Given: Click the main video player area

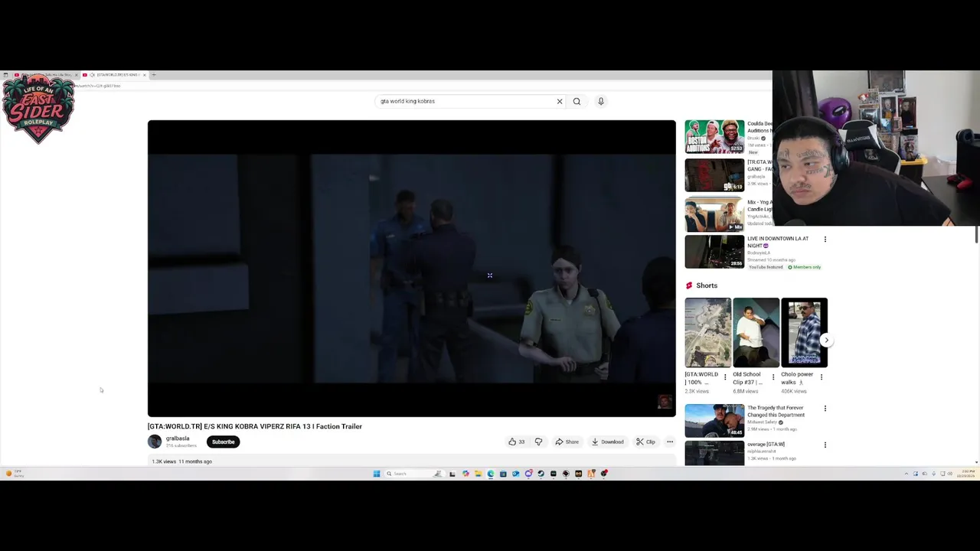Looking at the screenshot, I should click(x=412, y=268).
